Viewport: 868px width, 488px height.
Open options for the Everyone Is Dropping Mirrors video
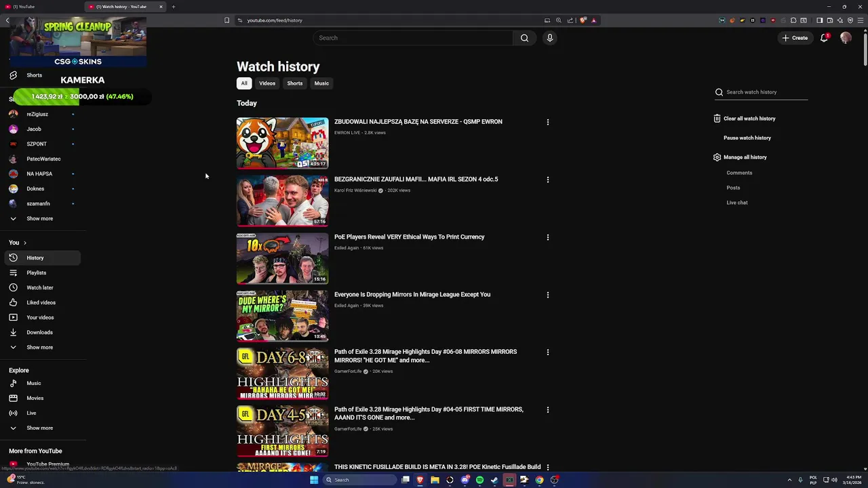(548, 295)
